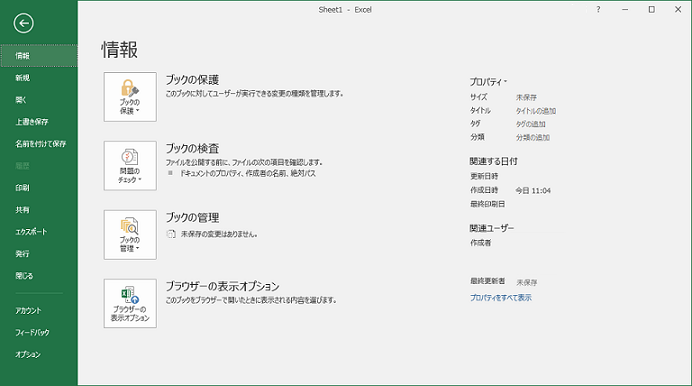Expand the プロパティ dropdown heading
The image size is (692, 386).
488,82
